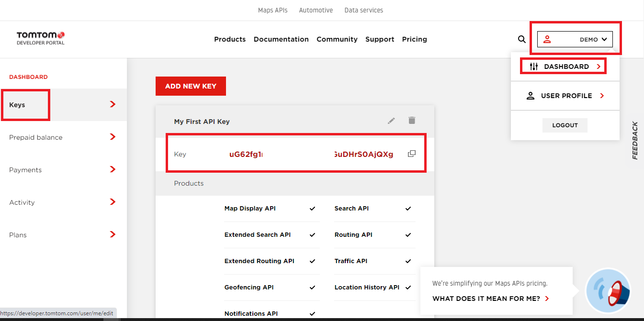
Task: Click the arrow next to User Profile entry
Action: click(602, 96)
